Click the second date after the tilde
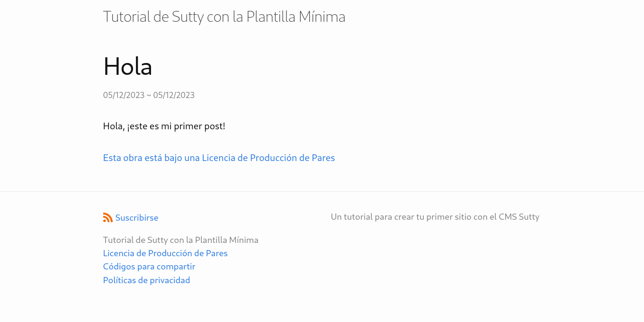 [x=174, y=95]
